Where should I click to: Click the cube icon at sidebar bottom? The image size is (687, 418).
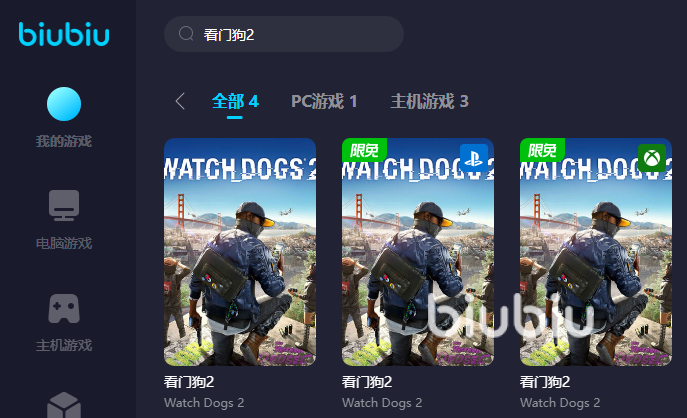(64, 405)
